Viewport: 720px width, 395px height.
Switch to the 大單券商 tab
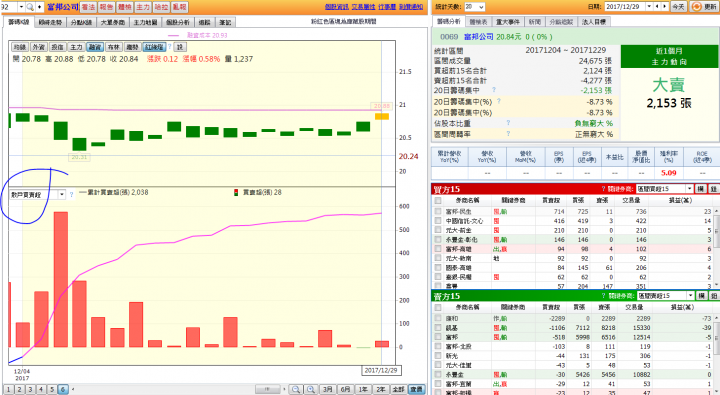click(113, 22)
